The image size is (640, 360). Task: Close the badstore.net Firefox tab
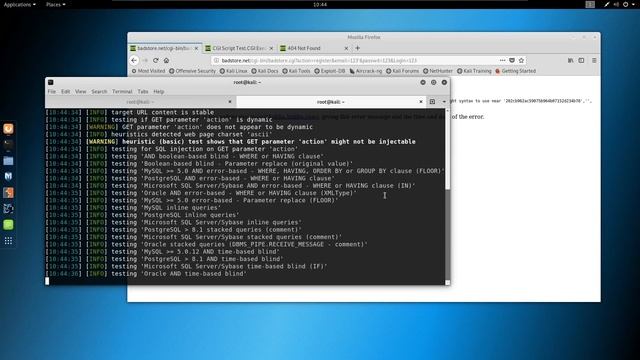pos(196,48)
